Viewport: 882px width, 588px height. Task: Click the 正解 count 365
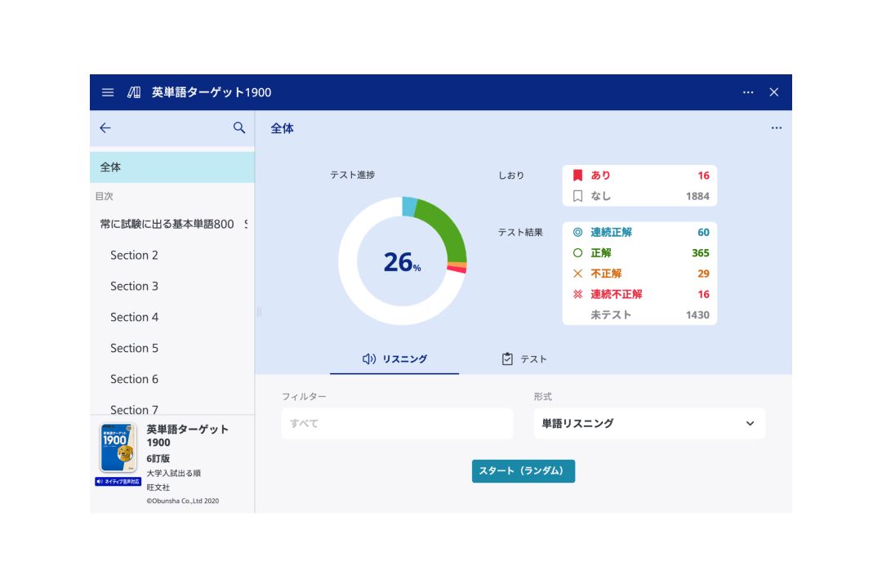tap(701, 253)
